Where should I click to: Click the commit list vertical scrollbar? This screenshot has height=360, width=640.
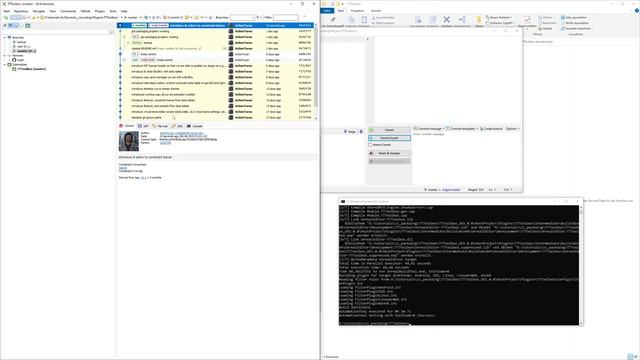(316, 71)
